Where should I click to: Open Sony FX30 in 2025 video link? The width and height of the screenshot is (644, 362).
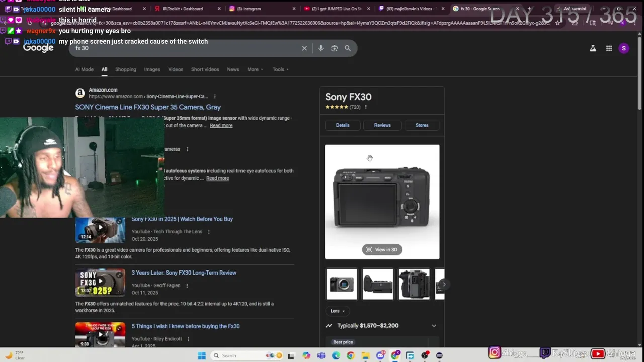coord(182,219)
